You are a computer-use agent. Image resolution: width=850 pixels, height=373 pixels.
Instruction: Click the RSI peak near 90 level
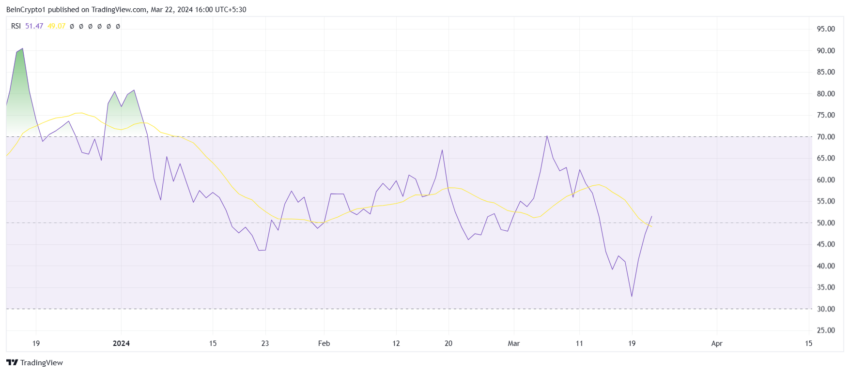pos(22,49)
